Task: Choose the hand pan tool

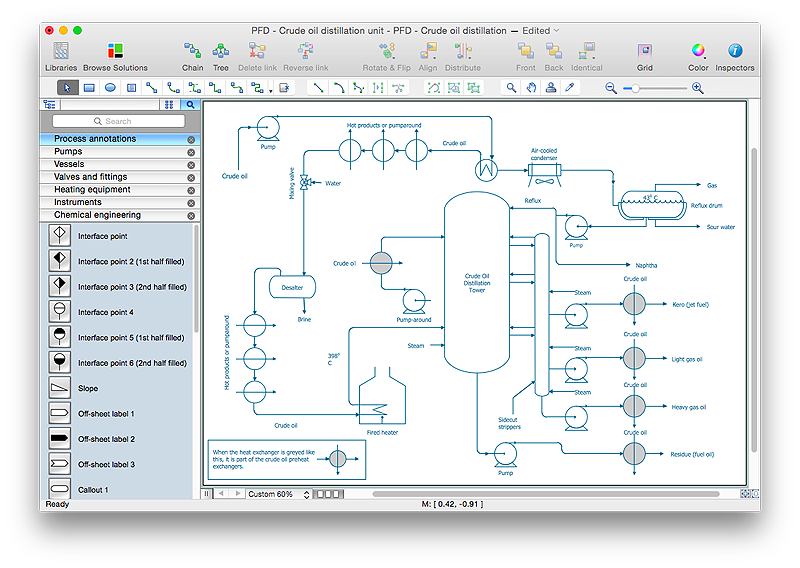Action: coord(530,88)
